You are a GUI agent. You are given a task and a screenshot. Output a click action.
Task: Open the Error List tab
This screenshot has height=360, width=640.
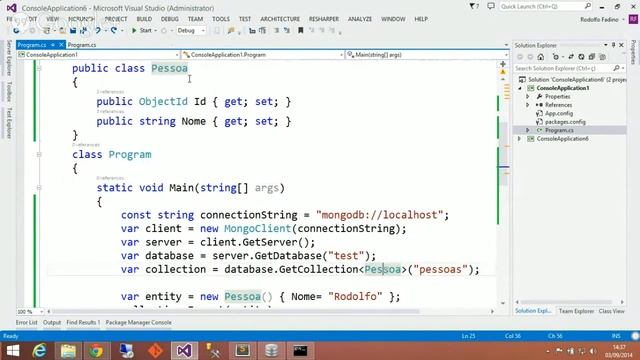coord(27,322)
